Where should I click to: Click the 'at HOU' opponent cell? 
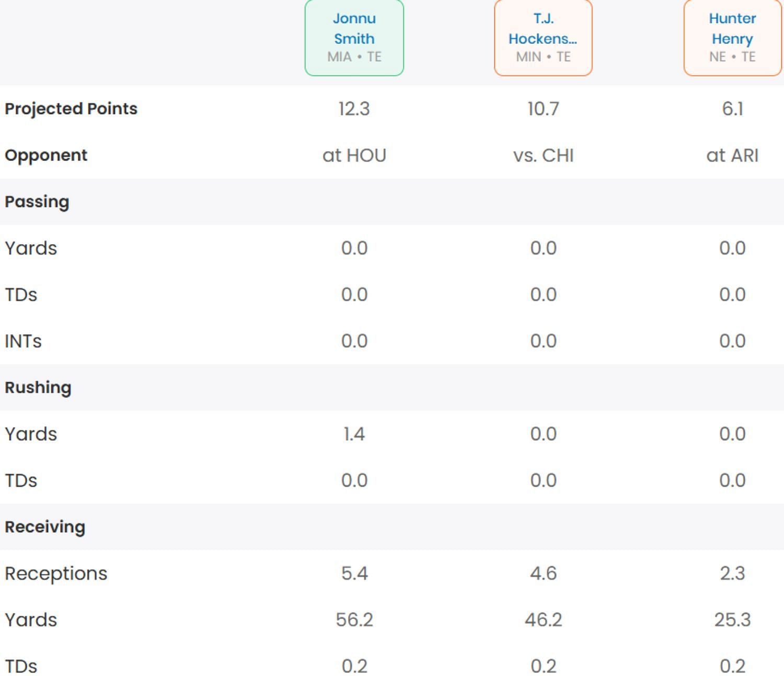354,155
